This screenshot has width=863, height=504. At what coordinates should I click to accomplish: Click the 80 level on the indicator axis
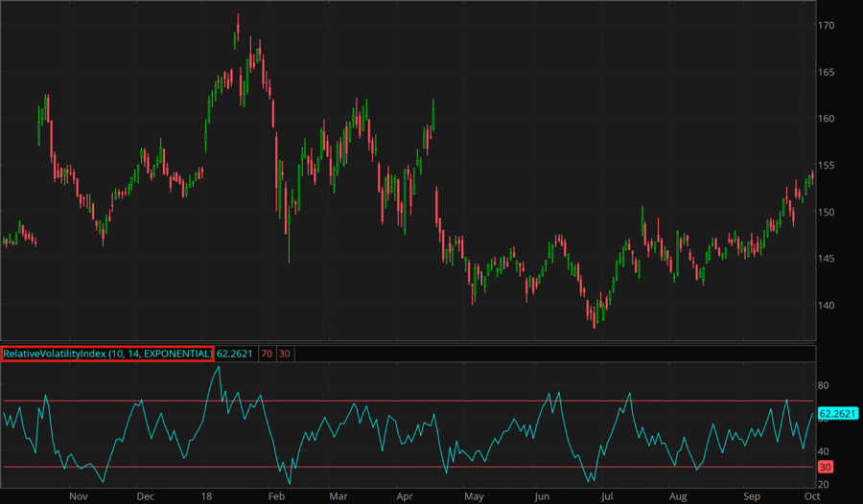[x=826, y=383]
